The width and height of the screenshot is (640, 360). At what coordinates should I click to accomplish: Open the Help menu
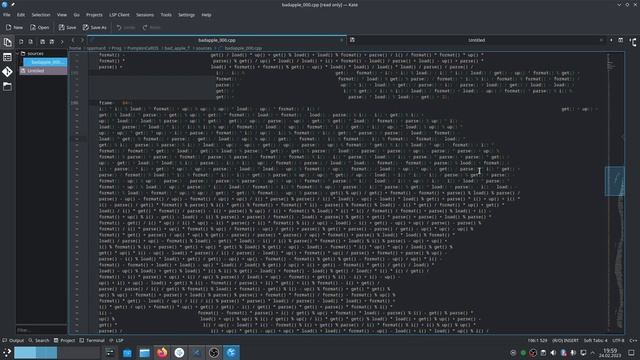click(206, 15)
